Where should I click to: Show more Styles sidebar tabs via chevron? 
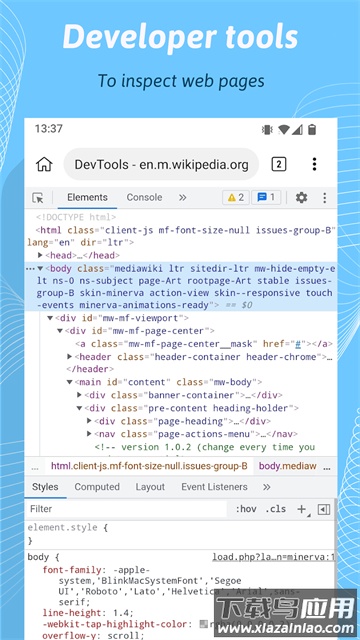267,487
